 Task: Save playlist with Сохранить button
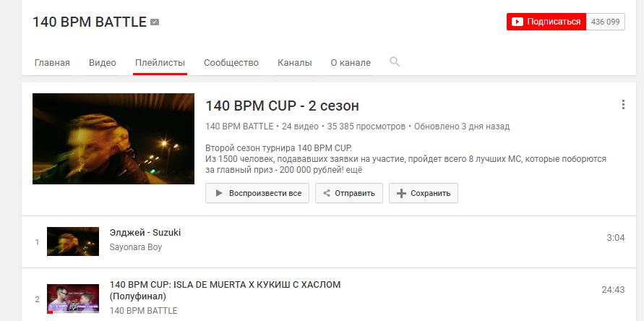point(424,193)
